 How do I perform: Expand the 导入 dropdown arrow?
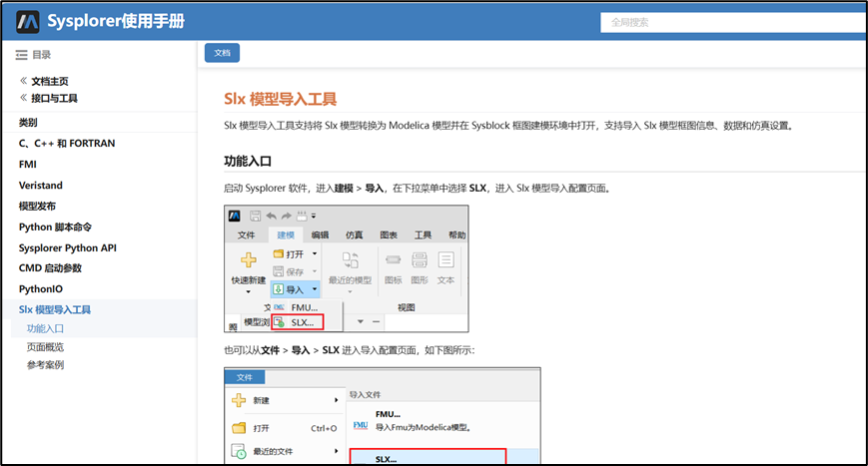click(315, 289)
